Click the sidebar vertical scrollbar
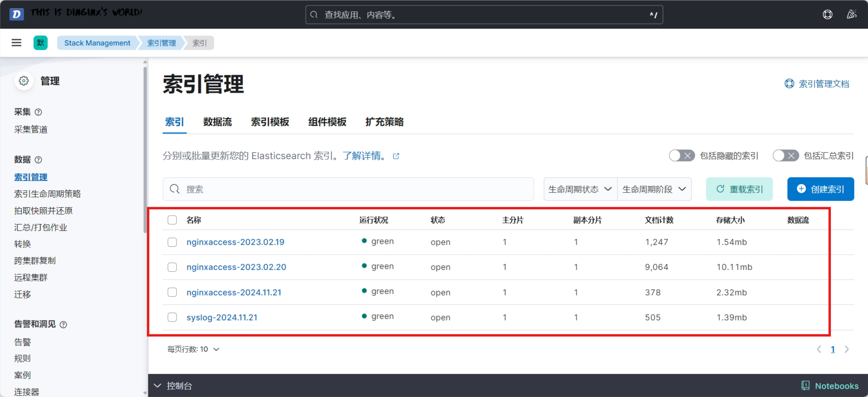This screenshot has width=868, height=397. [145, 150]
